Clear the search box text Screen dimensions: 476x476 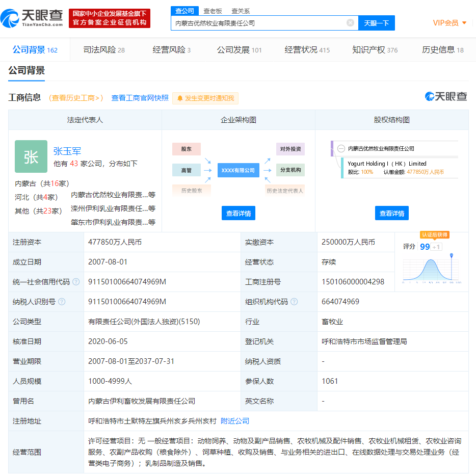click(350, 23)
